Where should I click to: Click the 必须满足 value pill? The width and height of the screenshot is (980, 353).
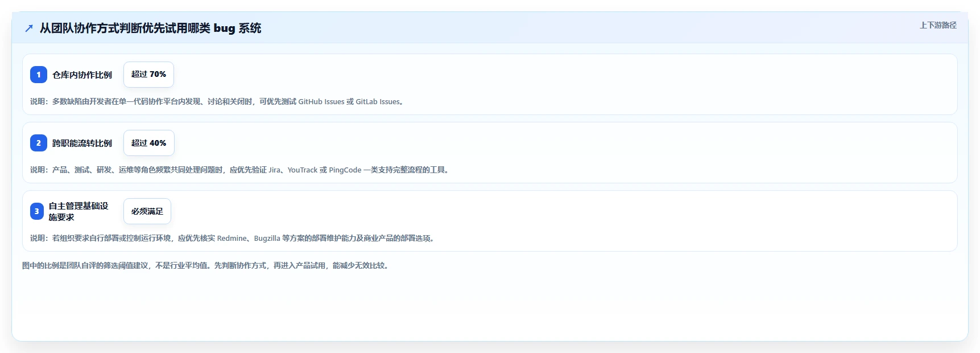click(147, 211)
